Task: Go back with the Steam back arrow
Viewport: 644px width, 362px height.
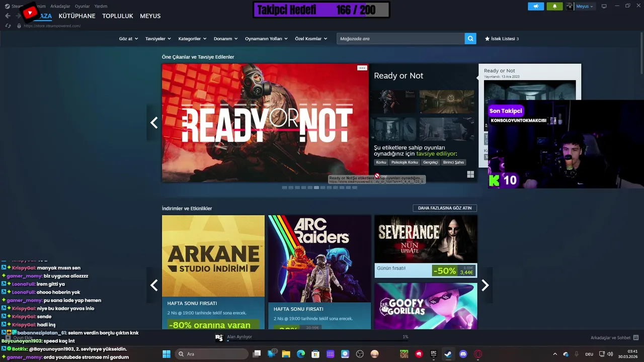Action: click(8, 16)
